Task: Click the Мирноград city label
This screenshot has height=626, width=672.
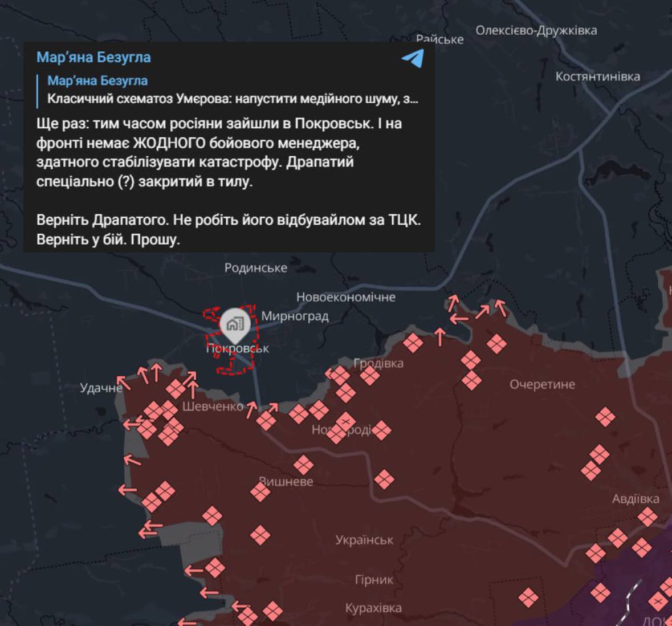Action: tap(295, 316)
